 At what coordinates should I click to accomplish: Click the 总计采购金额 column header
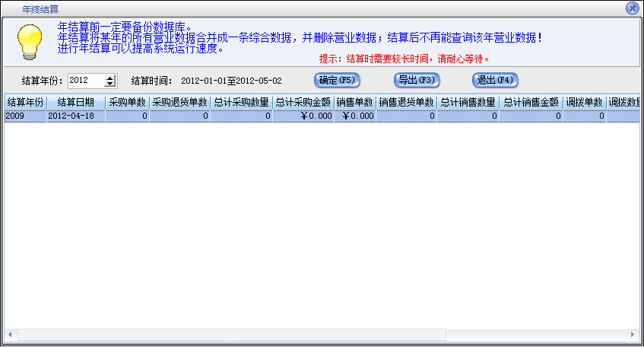303,102
